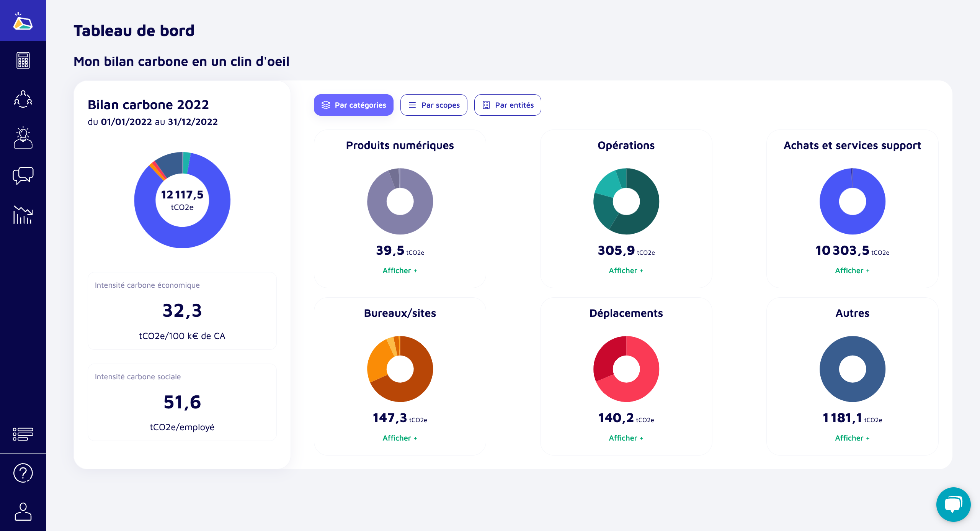Screen dimensions: 980x531
Task: Open the lightbulb ideas icon in sidebar
Action: (x=23, y=138)
